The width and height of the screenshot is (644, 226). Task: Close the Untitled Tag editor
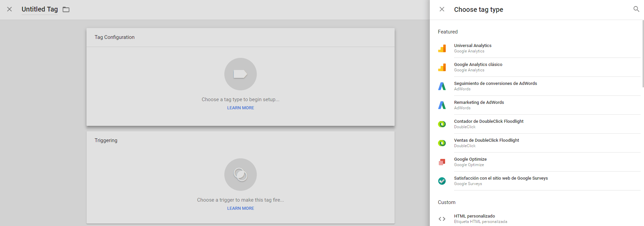pos(9,9)
